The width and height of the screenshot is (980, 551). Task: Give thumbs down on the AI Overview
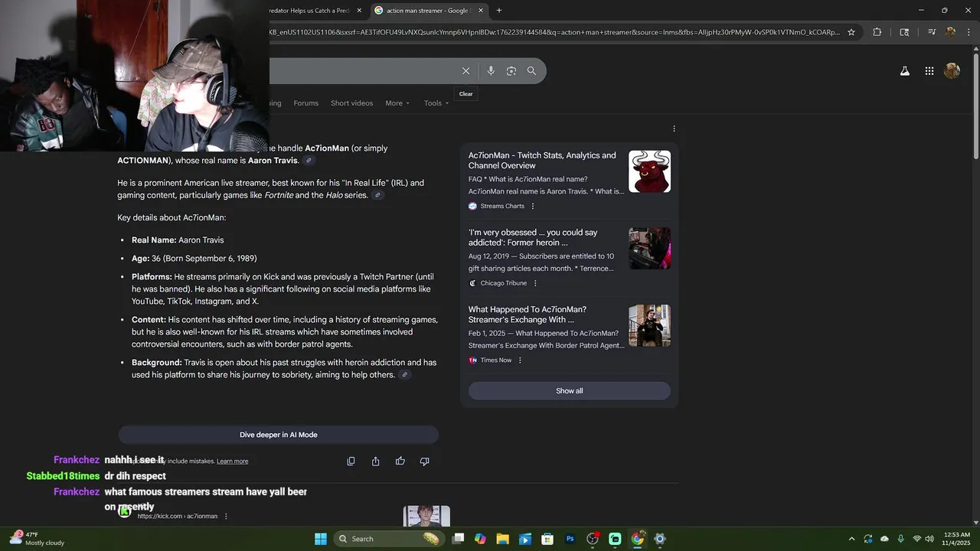(424, 461)
